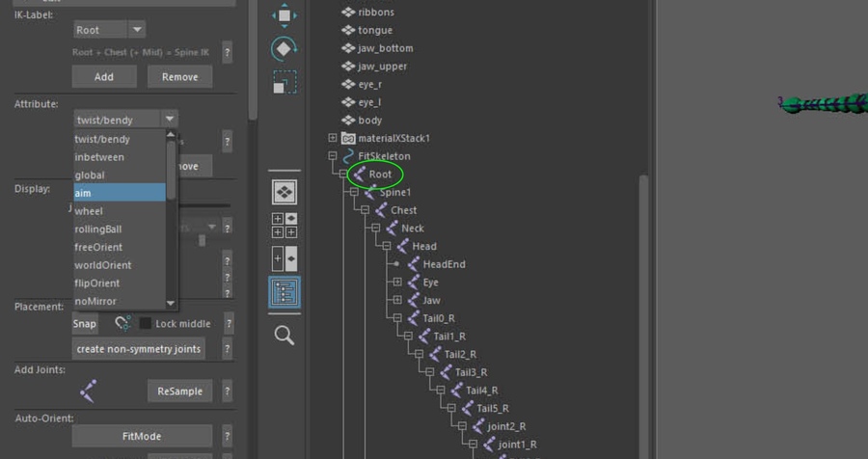Enable the Lock middle checkbox
The height and width of the screenshot is (459, 868).
(x=147, y=324)
